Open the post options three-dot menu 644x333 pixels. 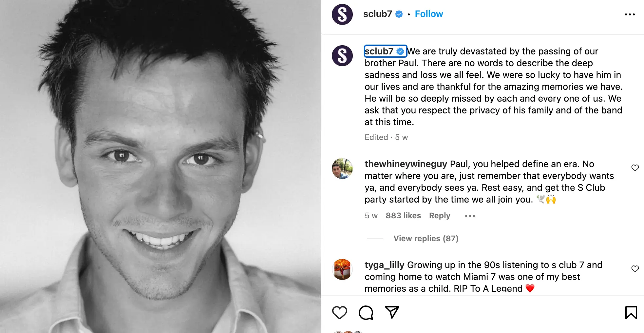630,14
